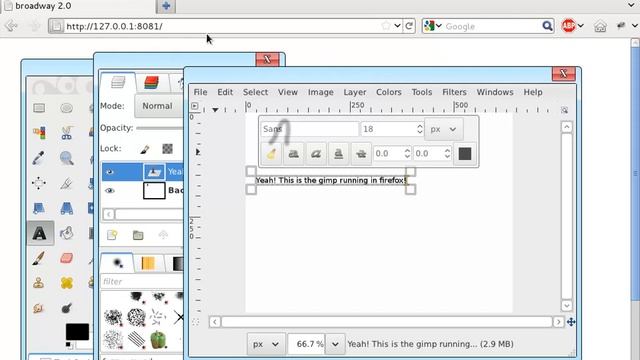Click the Sans font name field
640x360 pixels.
coord(309,129)
